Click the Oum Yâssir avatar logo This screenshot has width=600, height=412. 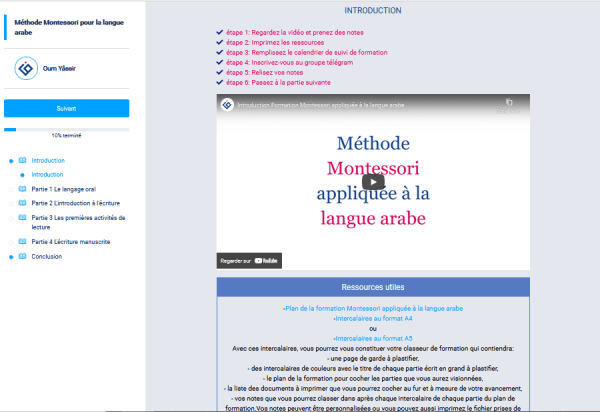pos(26,68)
